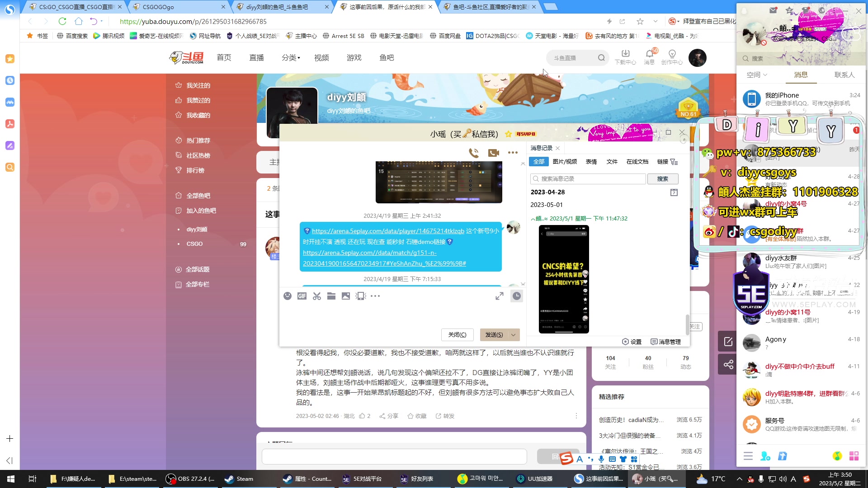
Task: Open OBS 27.2.4 from the taskbar
Action: 190,479
